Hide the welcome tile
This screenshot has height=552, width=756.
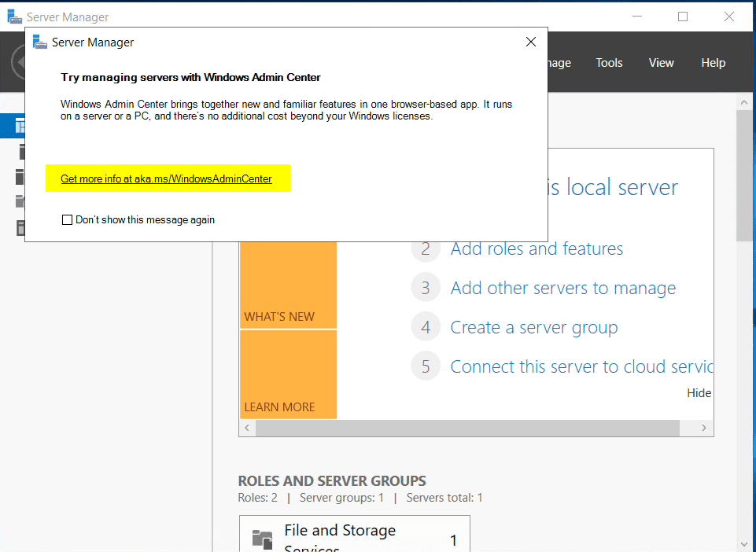coord(699,393)
